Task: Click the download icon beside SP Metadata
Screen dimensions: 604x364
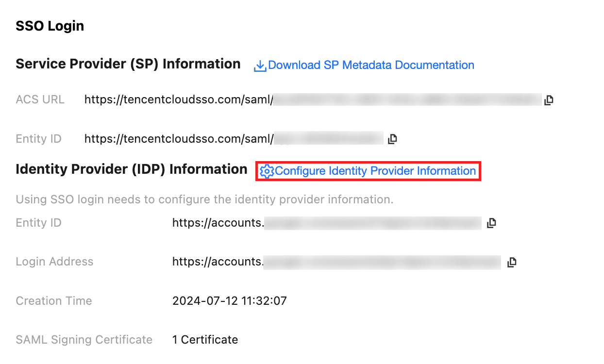Action: (x=260, y=66)
